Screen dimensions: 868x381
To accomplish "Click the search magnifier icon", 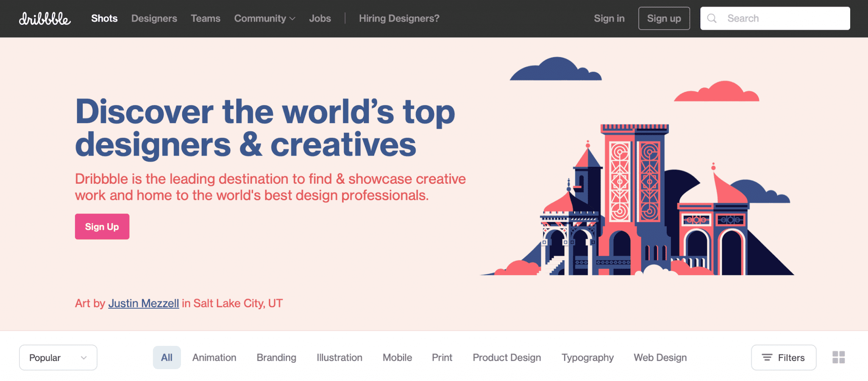I will pos(712,18).
